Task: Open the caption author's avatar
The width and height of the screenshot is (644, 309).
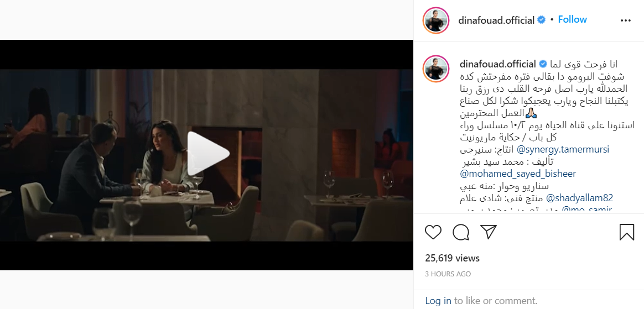Action: click(x=436, y=68)
